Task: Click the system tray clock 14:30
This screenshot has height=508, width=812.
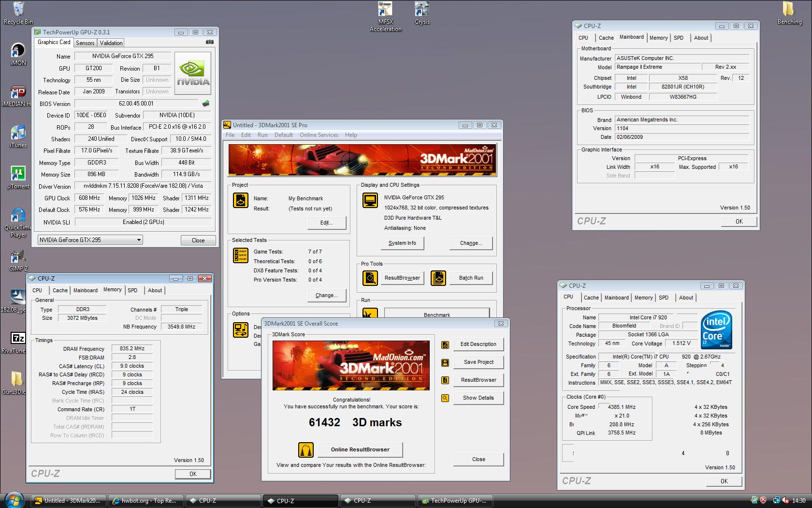Action: coord(798,501)
